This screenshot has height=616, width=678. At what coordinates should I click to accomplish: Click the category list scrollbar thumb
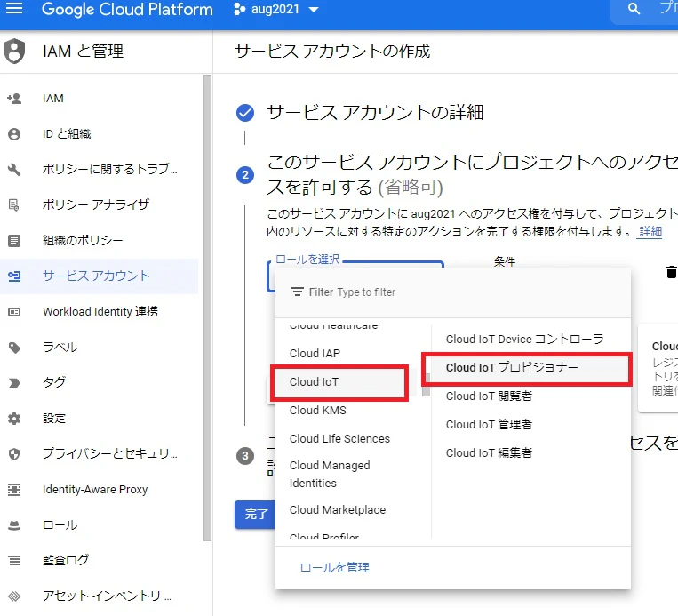[427, 384]
